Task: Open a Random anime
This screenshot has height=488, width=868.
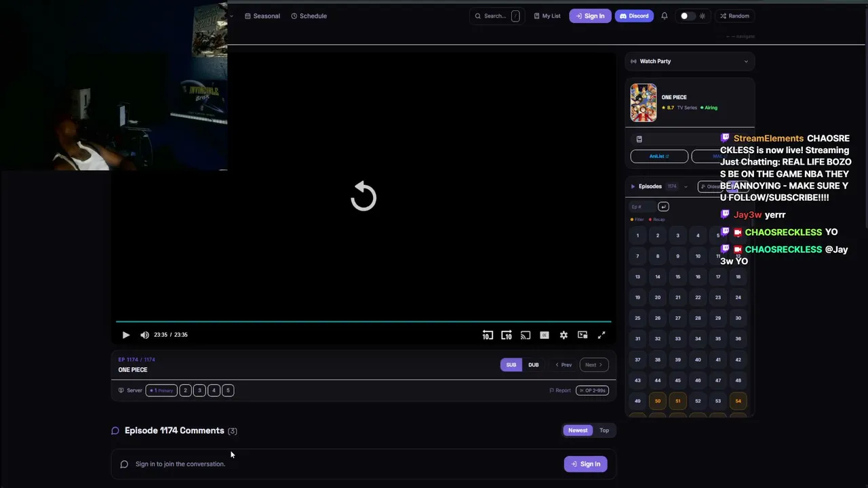Action: tap(734, 16)
